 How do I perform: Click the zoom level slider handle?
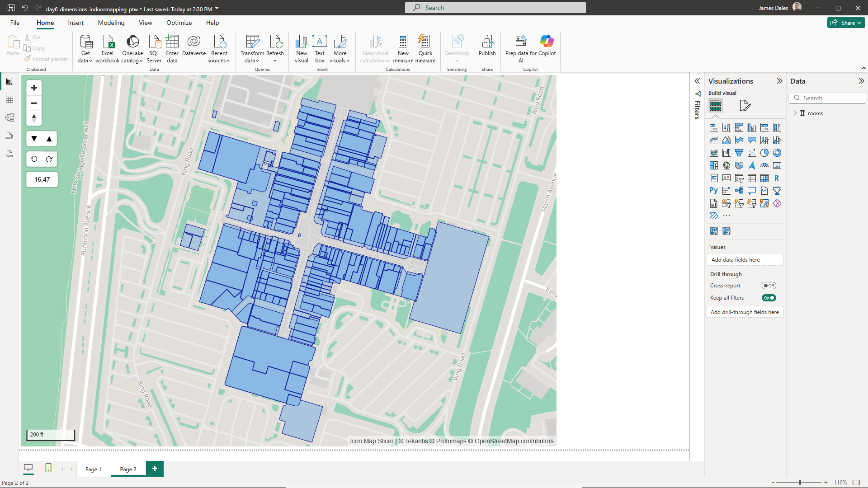coord(800,483)
